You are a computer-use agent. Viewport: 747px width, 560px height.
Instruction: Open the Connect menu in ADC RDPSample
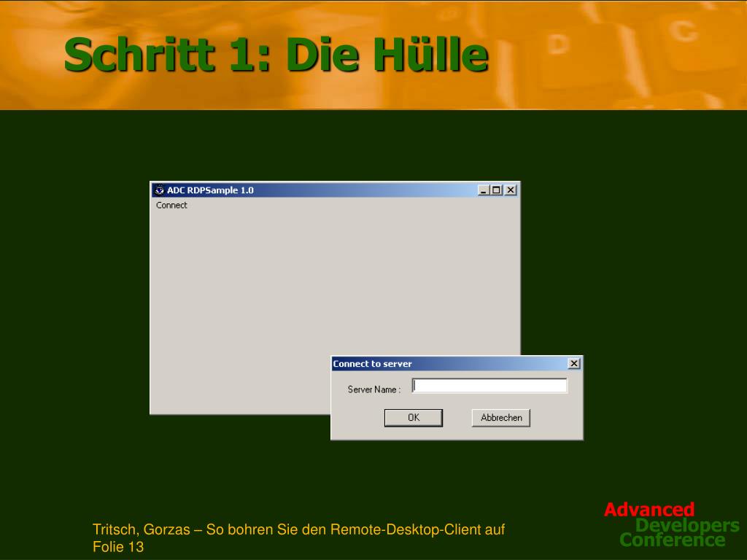coord(171,205)
